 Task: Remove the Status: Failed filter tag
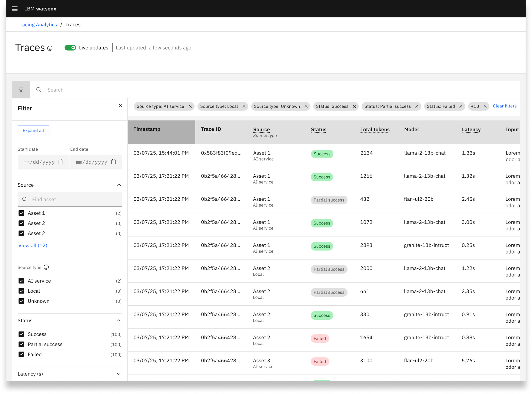[461, 106]
